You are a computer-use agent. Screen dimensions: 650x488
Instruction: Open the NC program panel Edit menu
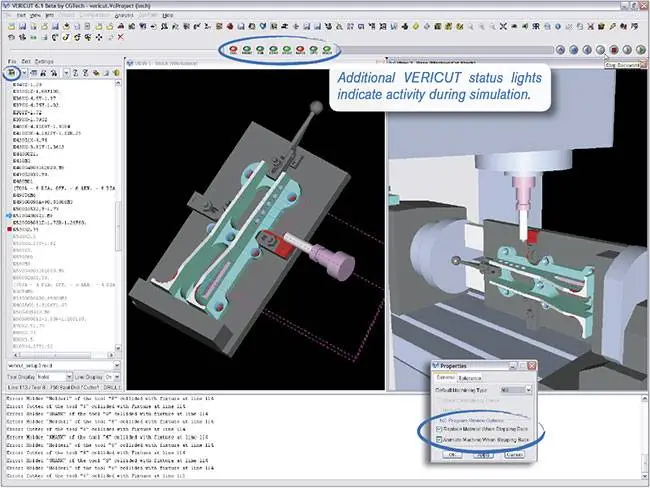pyautogui.click(x=26, y=61)
